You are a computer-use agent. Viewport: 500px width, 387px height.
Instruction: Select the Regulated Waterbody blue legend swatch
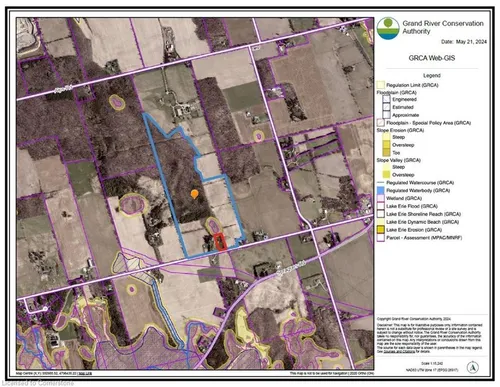coord(381,191)
